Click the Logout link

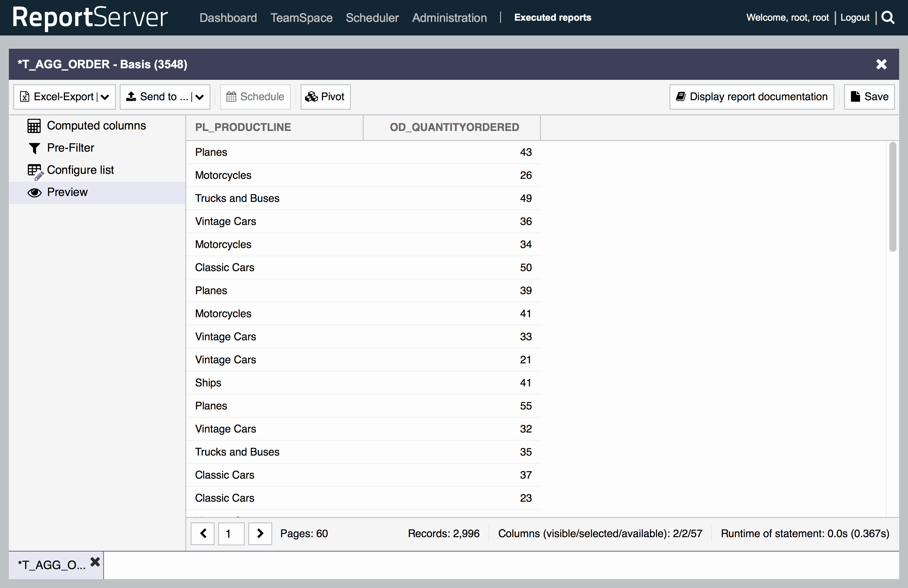coord(855,17)
